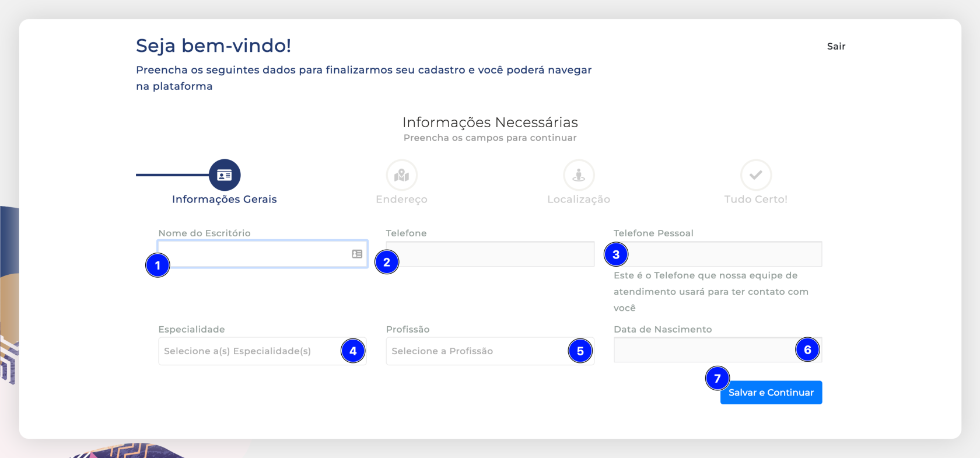This screenshot has height=458, width=980.
Task: Switch to the Endereço step label
Action: [402, 200]
